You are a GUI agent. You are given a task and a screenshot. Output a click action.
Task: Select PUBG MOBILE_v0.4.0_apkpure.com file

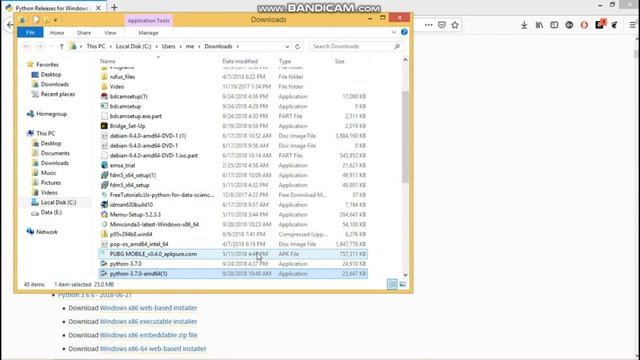233,254
